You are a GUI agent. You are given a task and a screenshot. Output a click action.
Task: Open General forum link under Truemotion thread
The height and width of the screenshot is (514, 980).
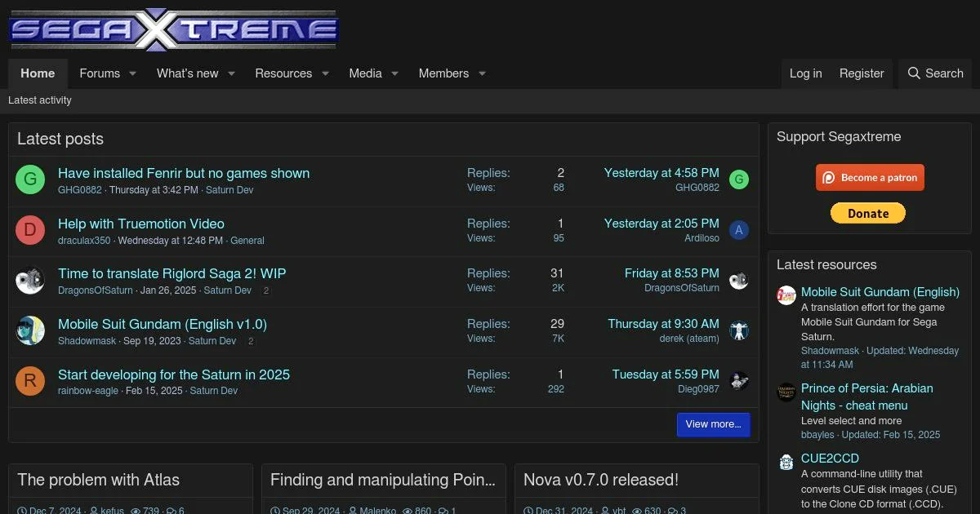[247, 241]
